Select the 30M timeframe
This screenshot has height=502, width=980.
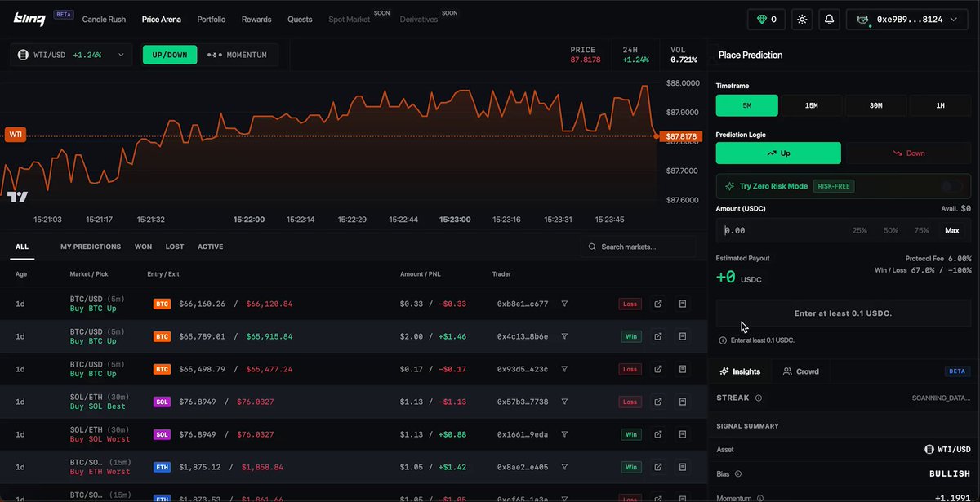point(875,105)
